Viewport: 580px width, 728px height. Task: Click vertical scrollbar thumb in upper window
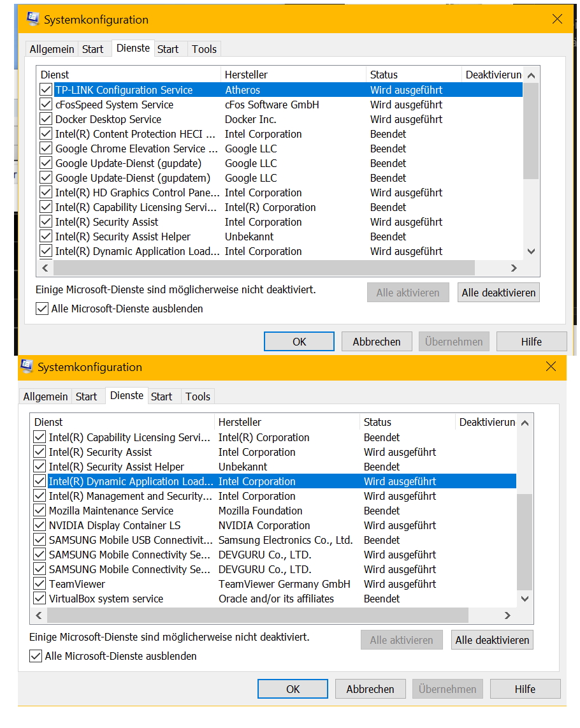coord(531,131)
